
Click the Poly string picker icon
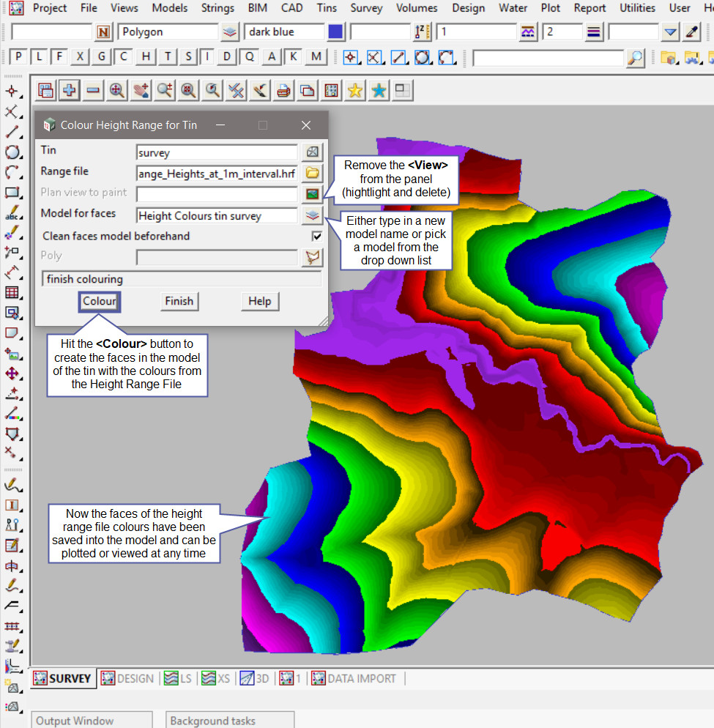click(x=313, y=257)
